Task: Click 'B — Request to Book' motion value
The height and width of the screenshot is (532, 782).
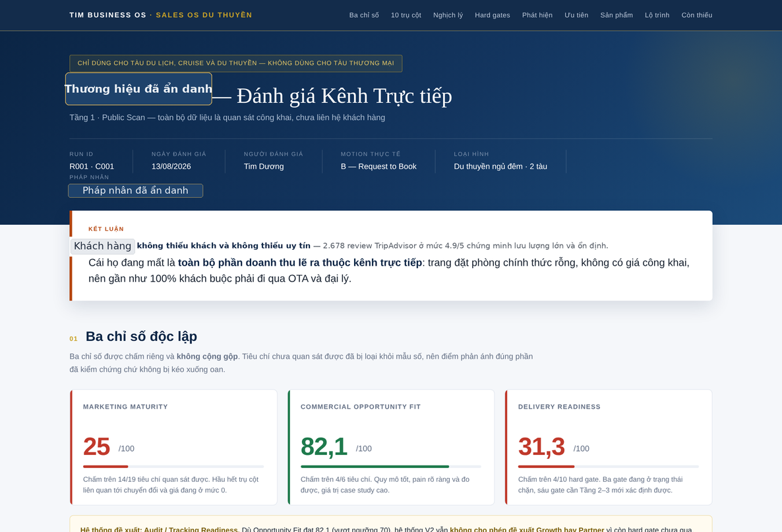Action: (378, 167)
